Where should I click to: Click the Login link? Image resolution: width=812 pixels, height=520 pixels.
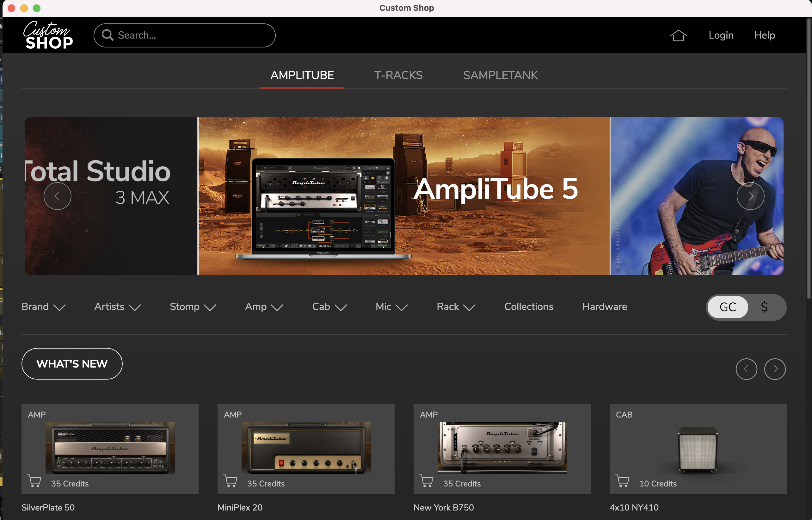(x=721, y=35)
